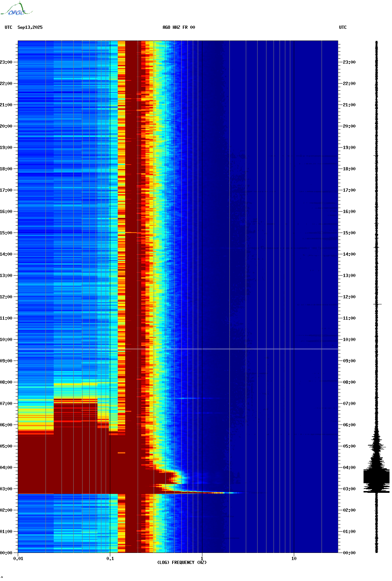Click the UTC label beside the date
Viewport: 392px width, 581px height.
point(9,27)
